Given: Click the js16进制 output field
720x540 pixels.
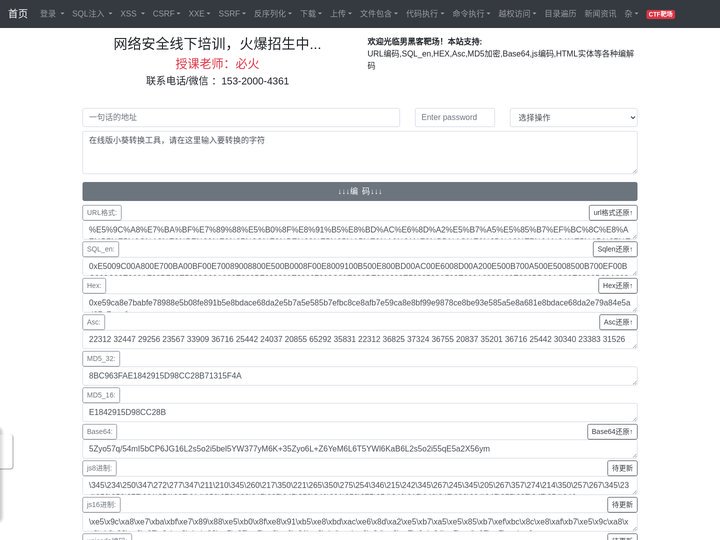Looking at the screenshot, I should coord(360,522).
